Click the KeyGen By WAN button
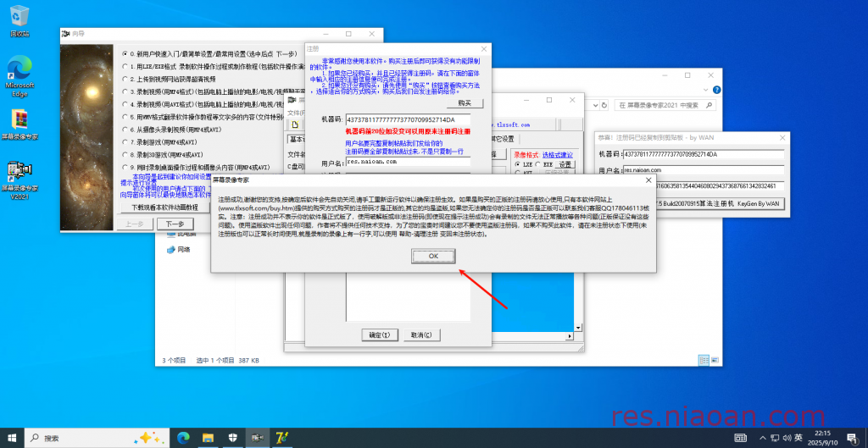 (x=720, y=203)
